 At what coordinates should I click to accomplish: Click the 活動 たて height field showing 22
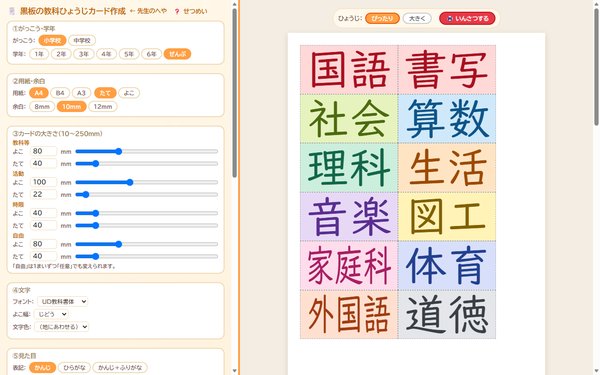pos(43,194)
